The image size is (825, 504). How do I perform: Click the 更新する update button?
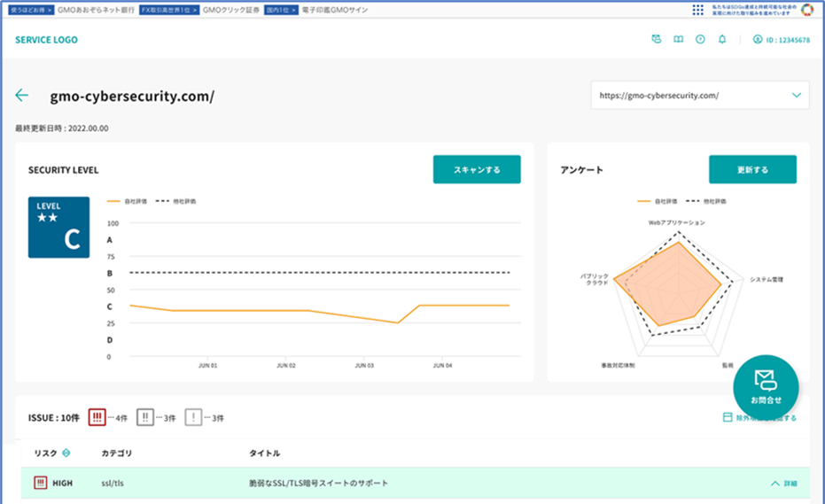pyautogui.click(x=752, y=169)
